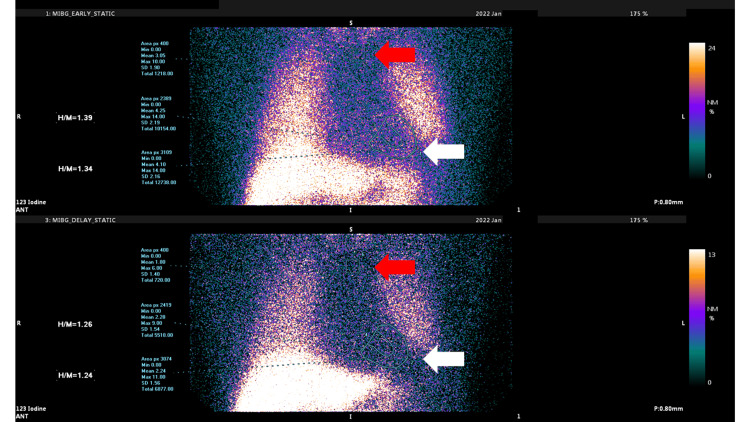This screenshot has height=422, width=750.
Task: Click the 2022 Jan date in delay panel header
Action: coord(488,221)
